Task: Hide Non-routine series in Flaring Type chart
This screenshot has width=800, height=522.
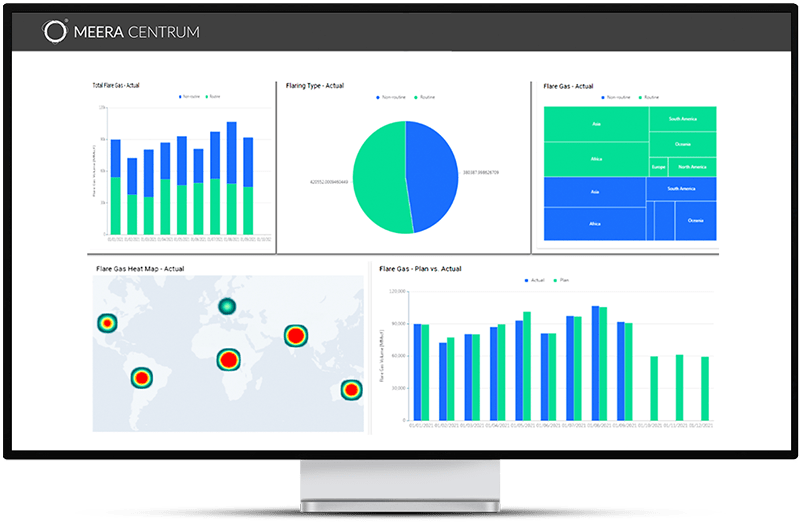Action: coord(384,97)
